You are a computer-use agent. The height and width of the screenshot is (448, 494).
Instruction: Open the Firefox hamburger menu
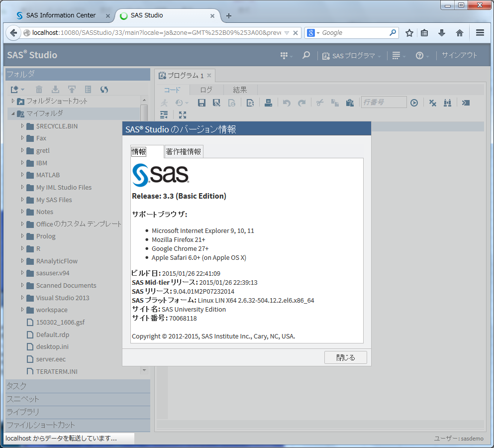[480, 33]
